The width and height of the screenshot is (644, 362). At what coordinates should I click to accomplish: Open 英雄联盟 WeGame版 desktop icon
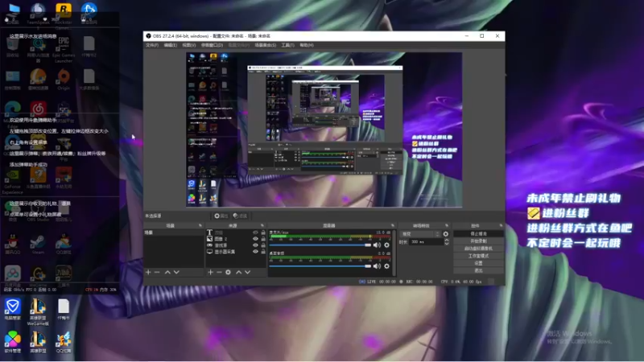click(38, 312)
